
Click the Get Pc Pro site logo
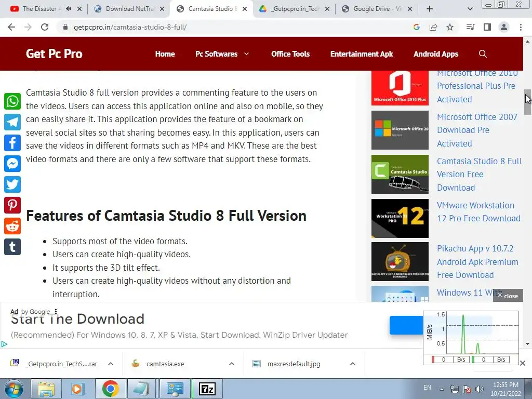[54, 54]
